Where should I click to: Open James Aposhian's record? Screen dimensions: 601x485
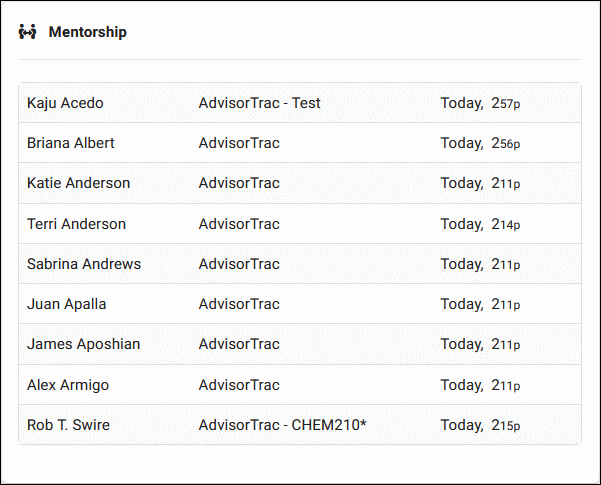click(x=83, y=344)
